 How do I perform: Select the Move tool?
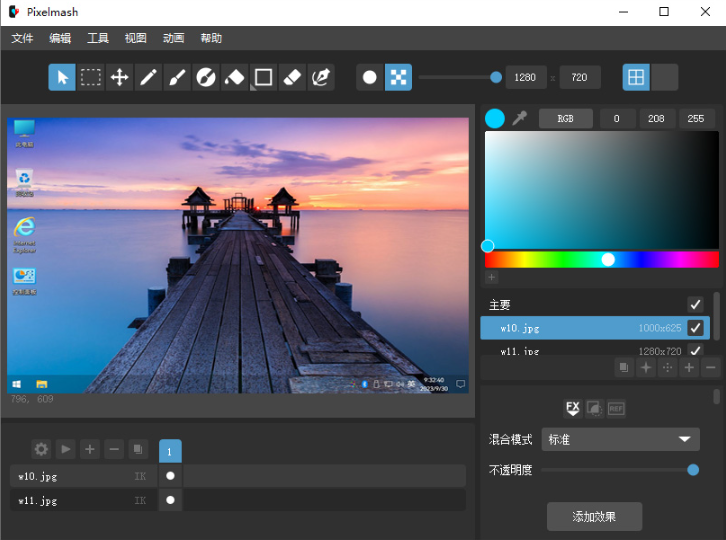click(119, 77)
